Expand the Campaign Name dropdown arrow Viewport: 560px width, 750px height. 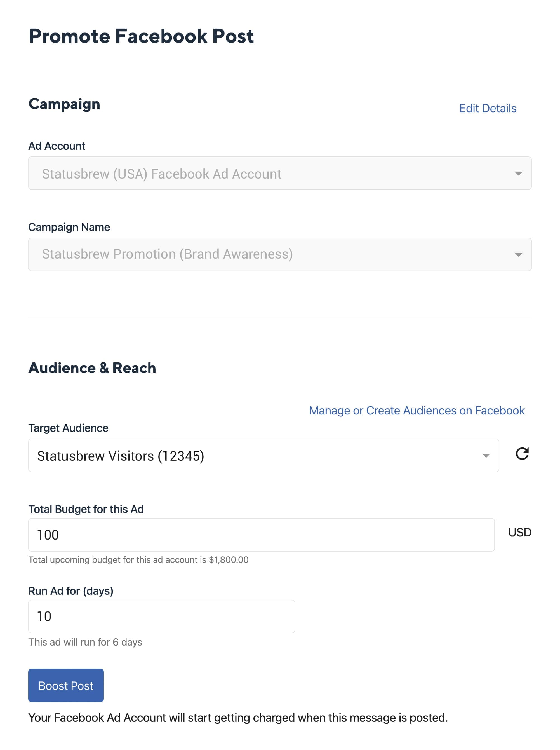[x=518, y=255]
